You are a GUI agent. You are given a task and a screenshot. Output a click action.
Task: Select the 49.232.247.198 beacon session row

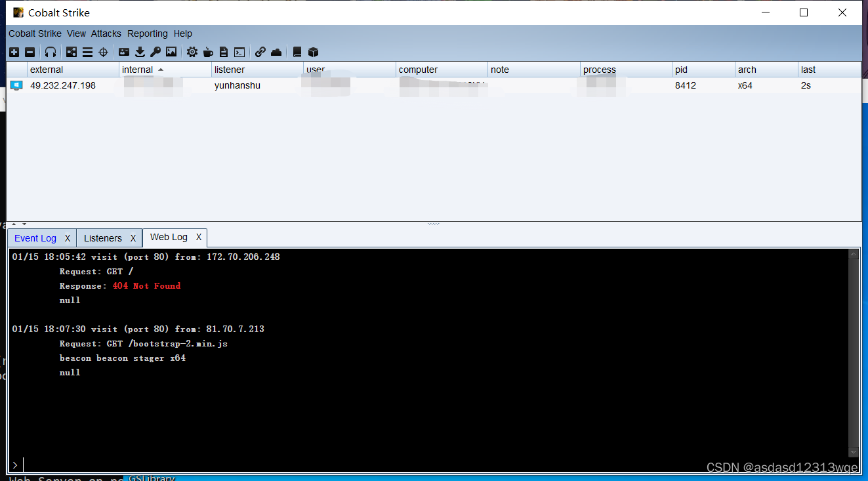(434, 85)
